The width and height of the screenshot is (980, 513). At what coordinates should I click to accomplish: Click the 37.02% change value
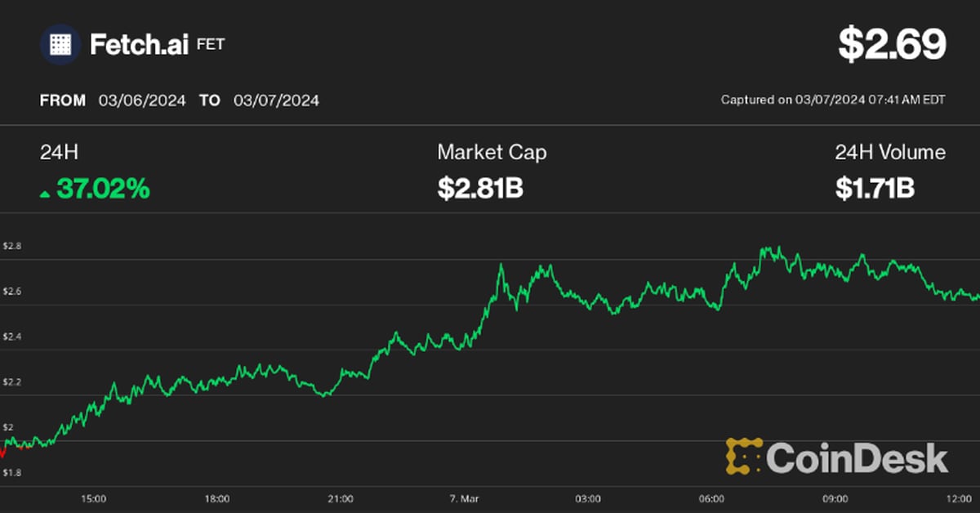[103, 190]
